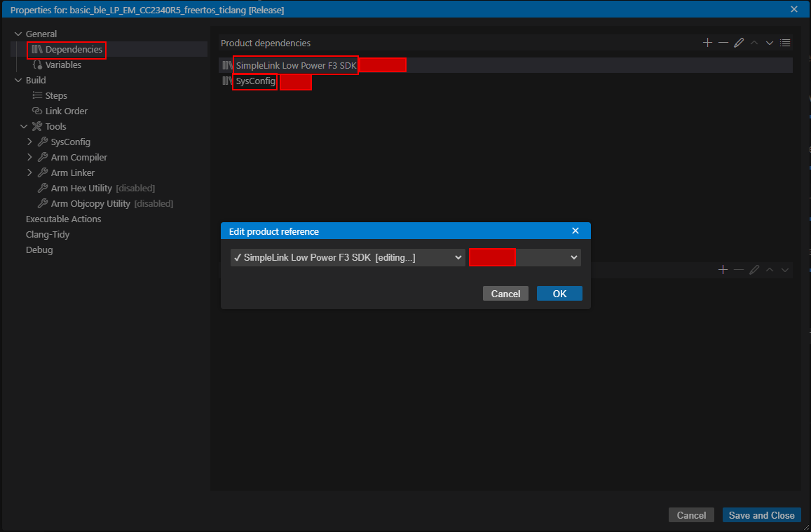
Task: Click the minus icon in Product dependencies header
Action: pos(723,43)
